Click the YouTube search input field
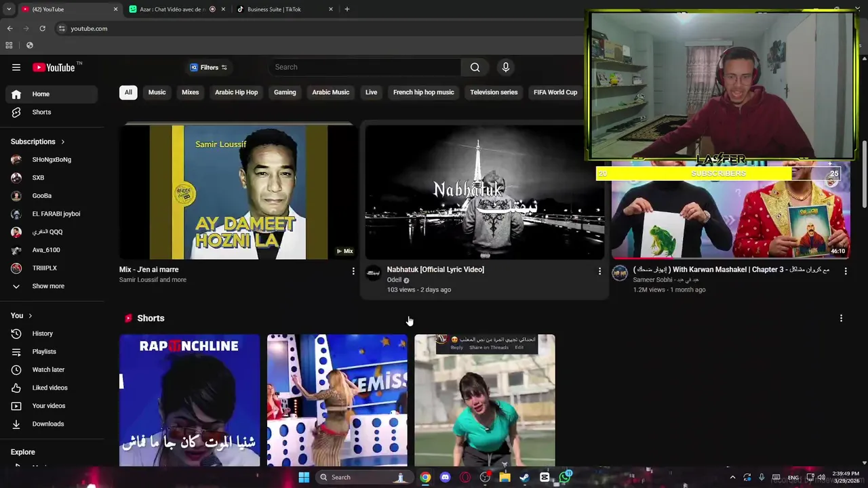This screenshot has width=868, height=488. 365,67
